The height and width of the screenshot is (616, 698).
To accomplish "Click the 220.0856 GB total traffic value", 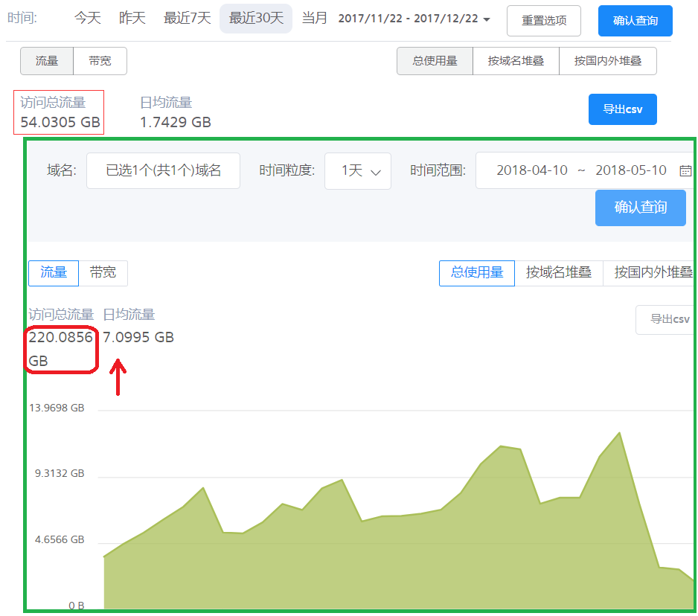I will coord(60,349).
